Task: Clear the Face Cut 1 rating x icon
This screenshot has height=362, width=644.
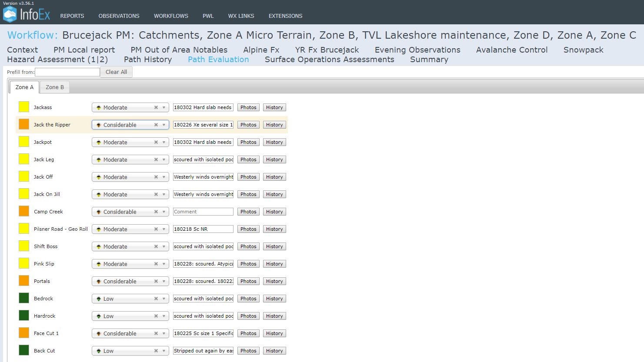Action: (156, 333)
